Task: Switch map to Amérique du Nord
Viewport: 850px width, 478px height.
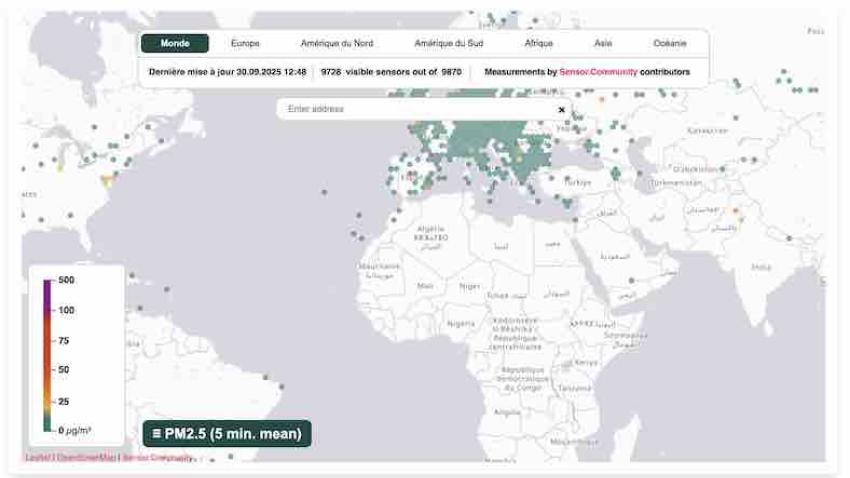Action: (337, 43)
